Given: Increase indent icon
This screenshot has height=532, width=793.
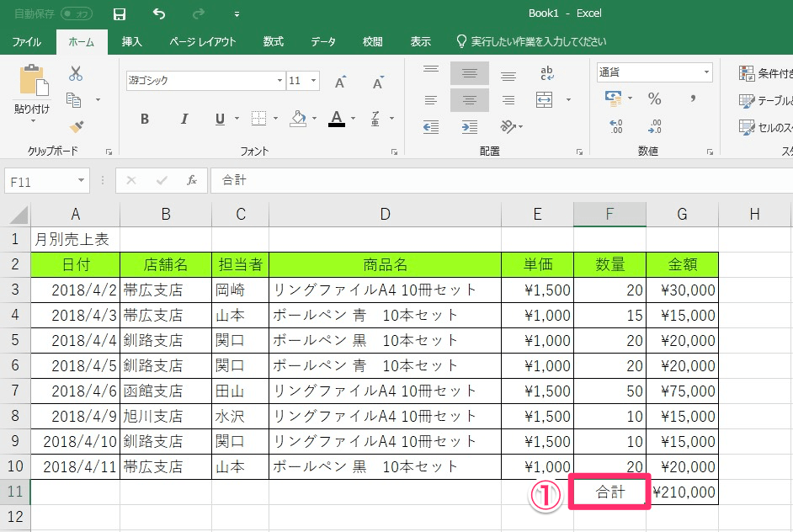Looking at the screenshot, I should point(470,127).
